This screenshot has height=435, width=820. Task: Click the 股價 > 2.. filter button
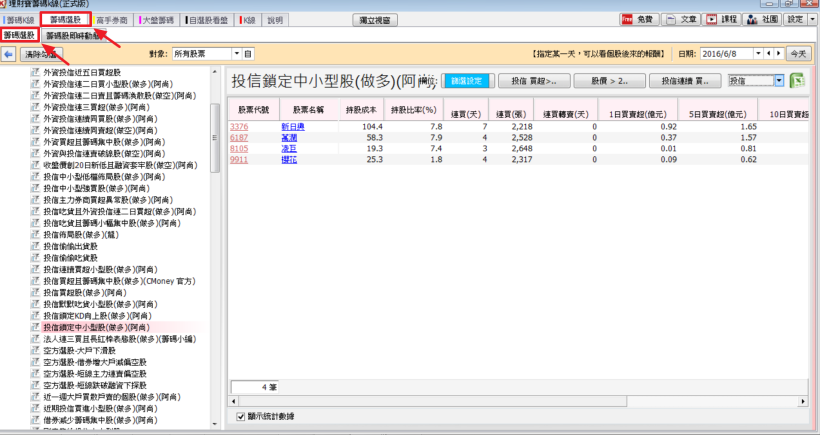tap(609, 81)
